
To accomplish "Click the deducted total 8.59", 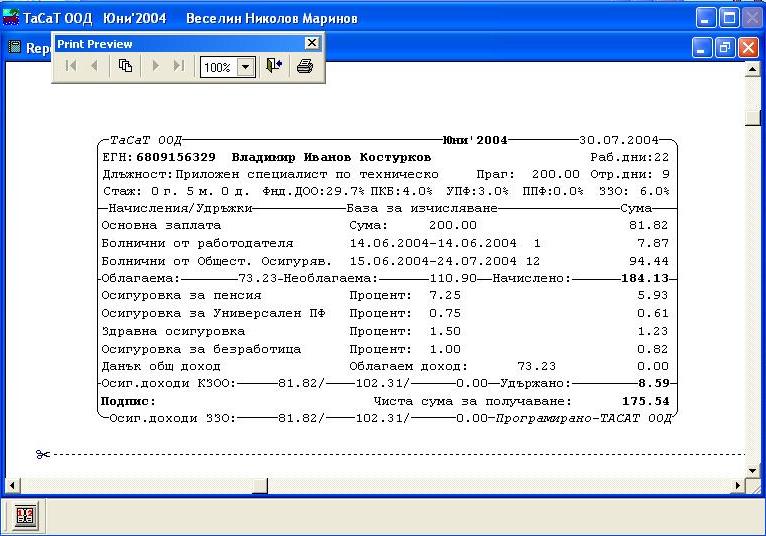I will coord(654,384).
